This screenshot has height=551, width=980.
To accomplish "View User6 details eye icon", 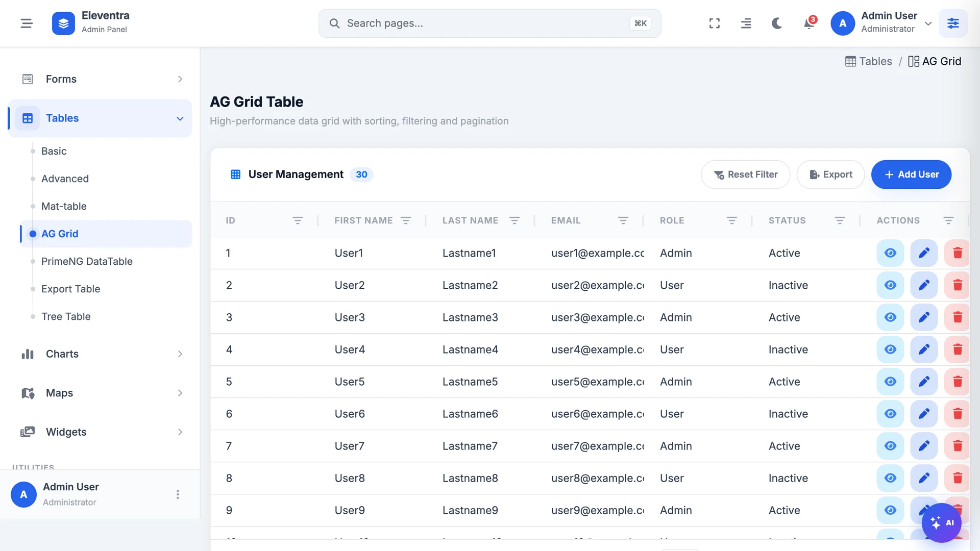I will (x=890, y=414).
